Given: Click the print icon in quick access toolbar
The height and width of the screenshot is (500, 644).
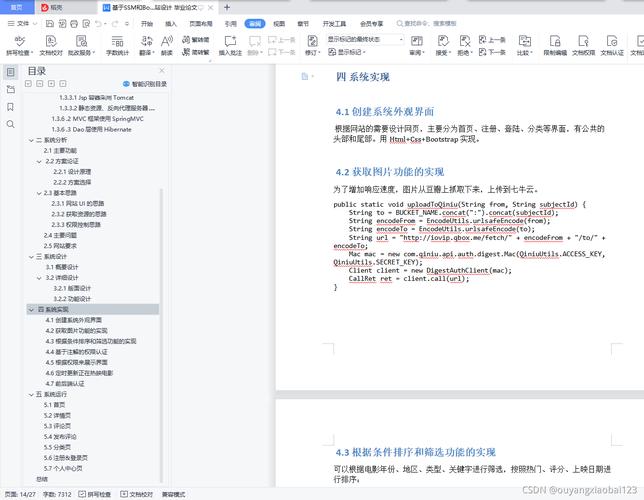Looking at the screenshot, I should point(74,24).
